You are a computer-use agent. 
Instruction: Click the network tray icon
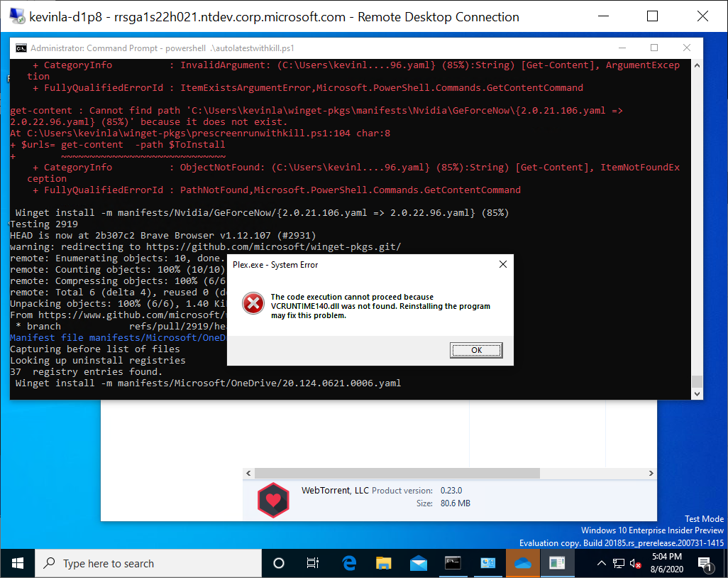point(619,564)
